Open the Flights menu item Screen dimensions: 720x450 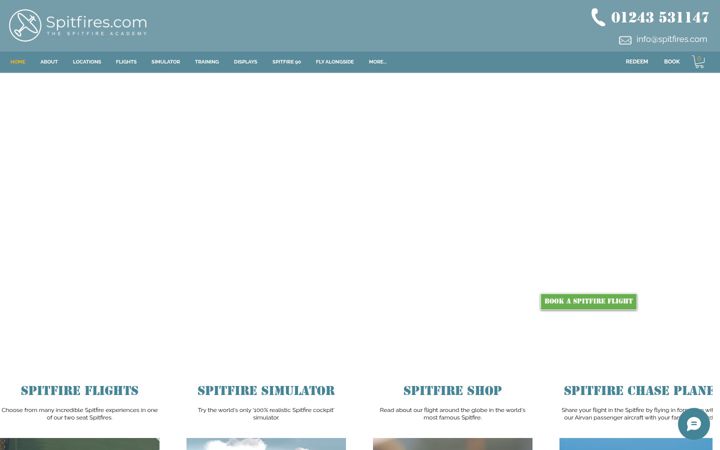(x=126, y=62)
